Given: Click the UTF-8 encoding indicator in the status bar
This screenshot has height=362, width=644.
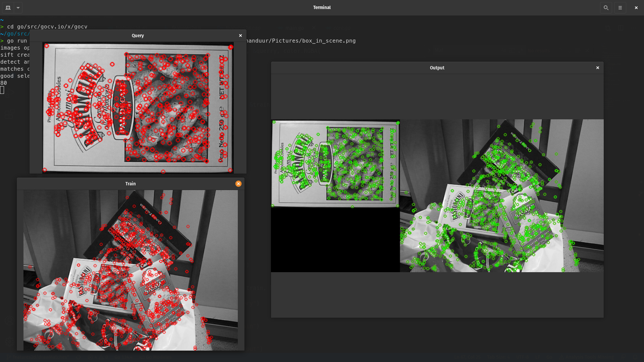Looking at the screenshot, I should coord(522,358).
